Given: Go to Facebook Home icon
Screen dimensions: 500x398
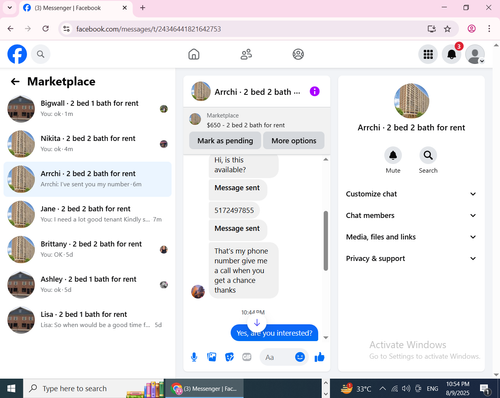Looking at the screenshot, I should point(194,54).
